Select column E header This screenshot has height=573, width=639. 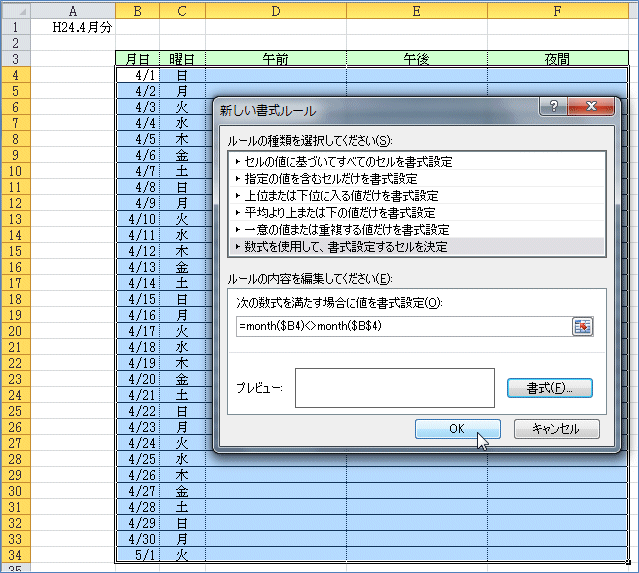[x=416, y=11]
